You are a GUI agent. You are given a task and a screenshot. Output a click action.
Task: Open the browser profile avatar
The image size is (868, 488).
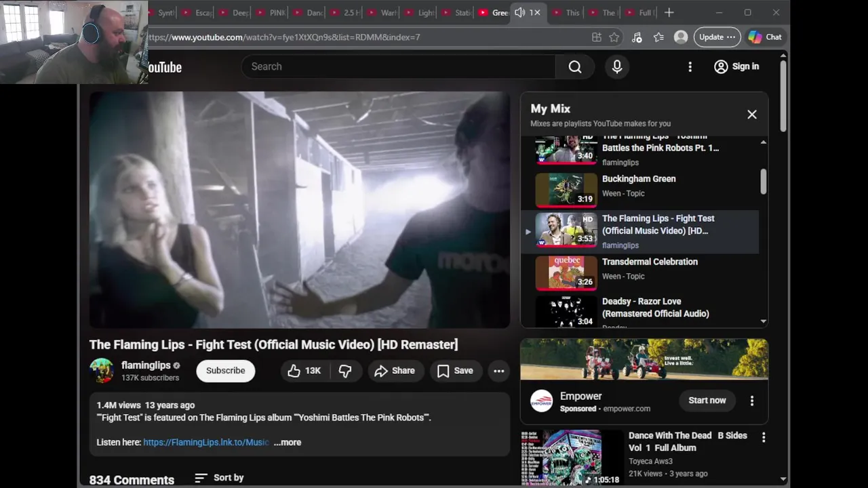681,37
